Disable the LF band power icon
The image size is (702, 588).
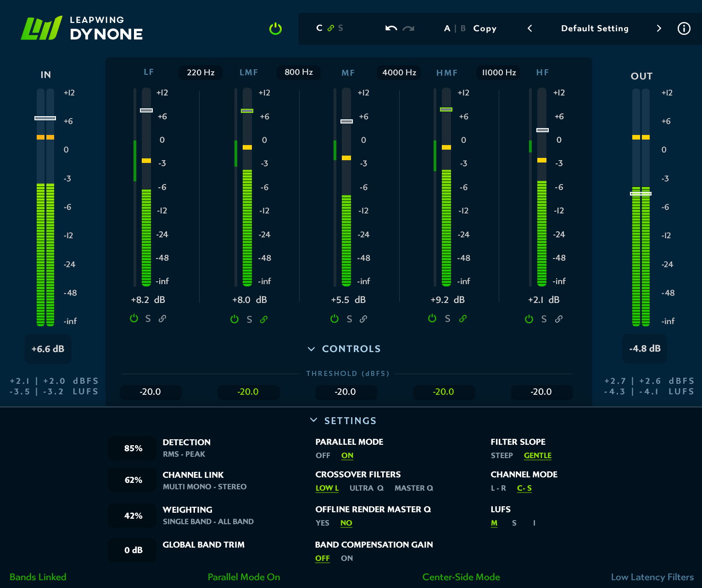pyautogui.click(x=134, y=318)
